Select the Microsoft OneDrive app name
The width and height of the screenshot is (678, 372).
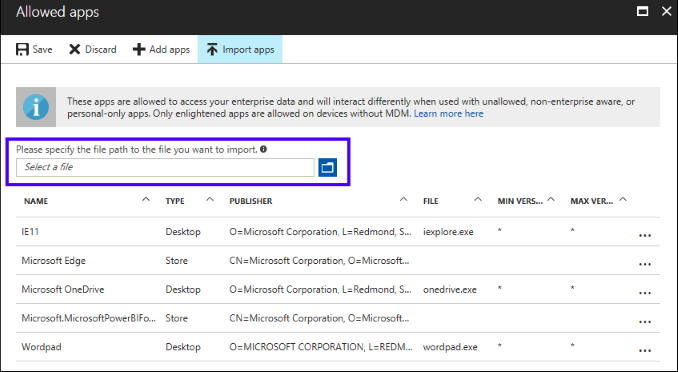click(x=63, y=289)
